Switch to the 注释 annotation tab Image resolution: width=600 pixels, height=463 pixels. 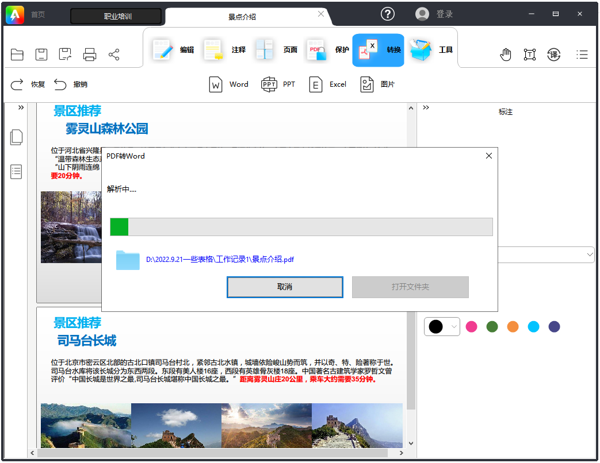pos(224,50)
